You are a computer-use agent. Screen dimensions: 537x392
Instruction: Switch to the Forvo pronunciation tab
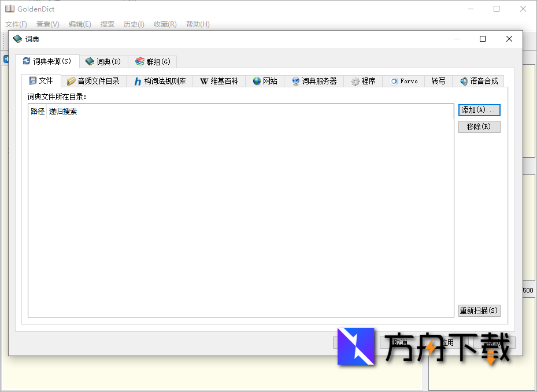(403, 81)
